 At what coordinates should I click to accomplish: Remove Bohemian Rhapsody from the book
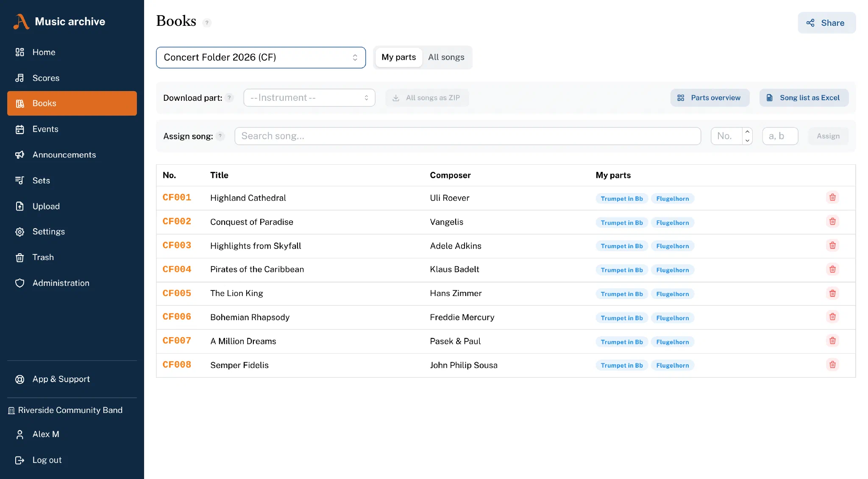tap(832, 317)
